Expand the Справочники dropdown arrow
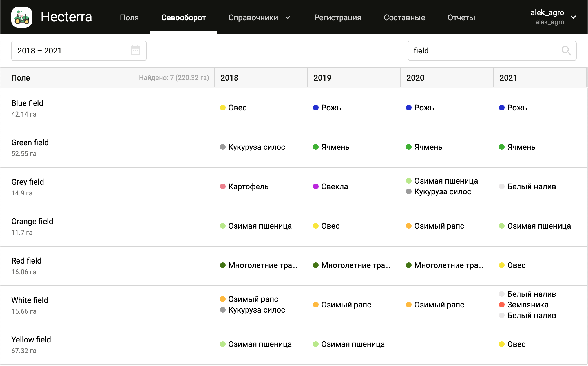The height and width of the screenshot is (366, 588). click(x=288, y=18)
